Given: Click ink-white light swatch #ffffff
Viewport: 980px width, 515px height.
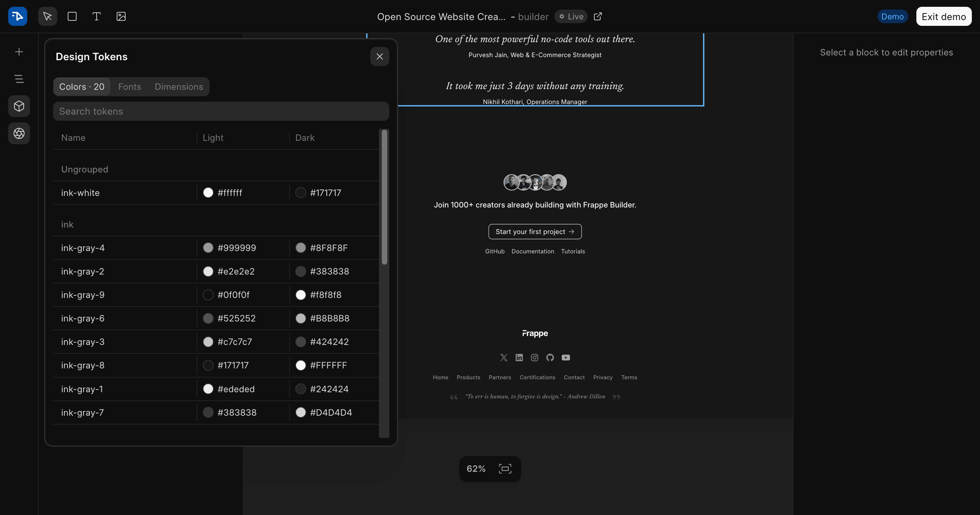Looking at the screenshot, I should tap(208, 193).
